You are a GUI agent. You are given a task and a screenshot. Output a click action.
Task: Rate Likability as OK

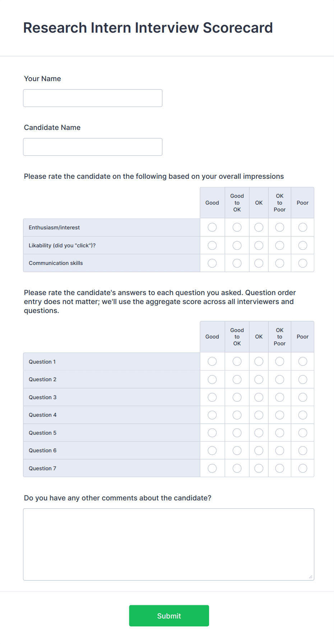click(259, 245)
